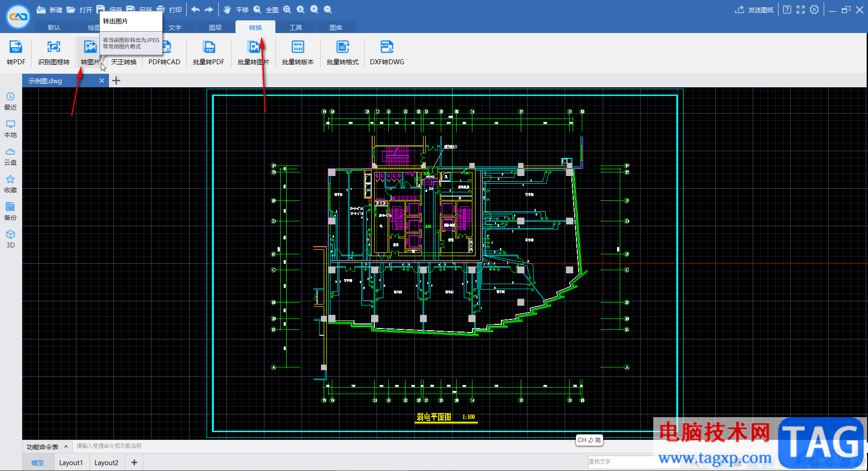
Task: Open the 3D view sidebar item
Action: pyautogui.click(x=10, y=239)
